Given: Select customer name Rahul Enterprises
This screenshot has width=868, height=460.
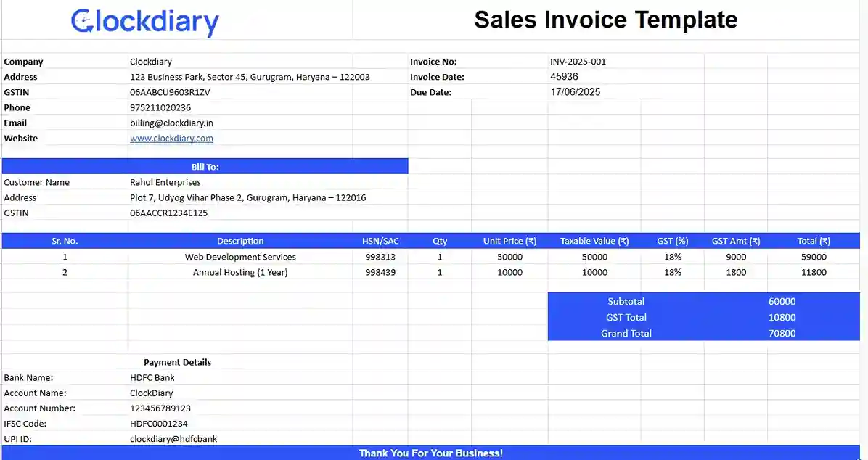Looking at the screenshot, I should 165,182.
